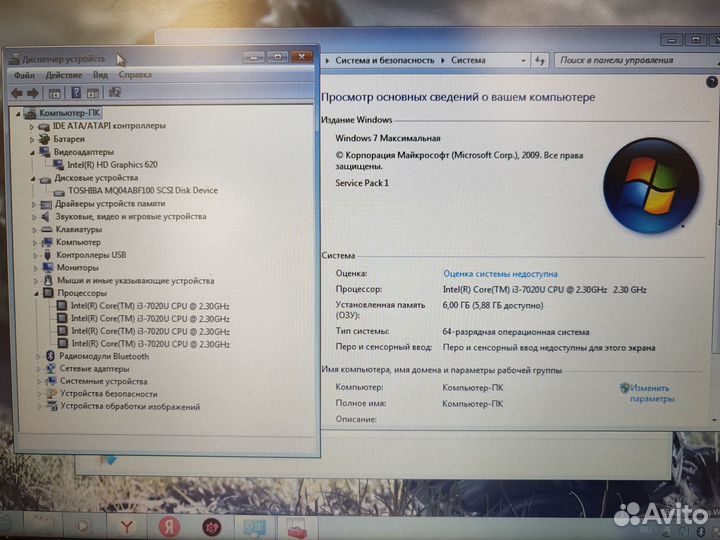The height and width of the screenshot is (540, 720).
Task: Click the Устройства безопасности icon
Action: (x=51, y=394)
